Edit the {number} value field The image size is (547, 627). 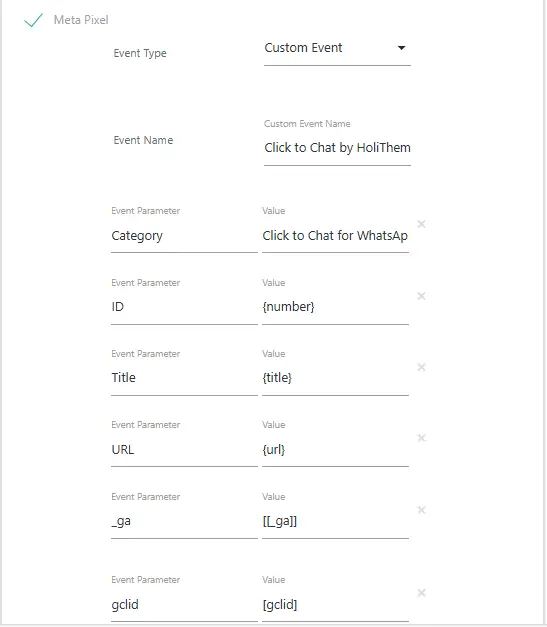(x=335, y=308)
